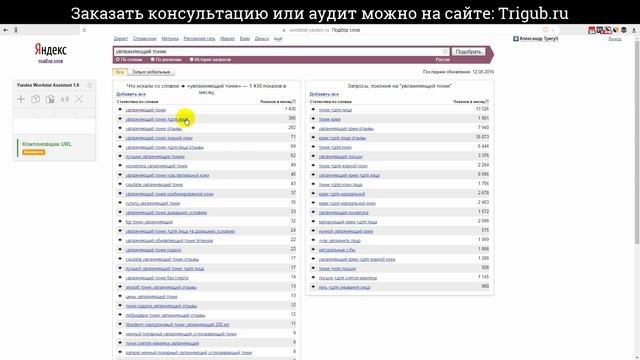The width and height of the screenshot is (640, 360).
Task: Add the left keyword with 71 impressions
Action: coord(120,138)
